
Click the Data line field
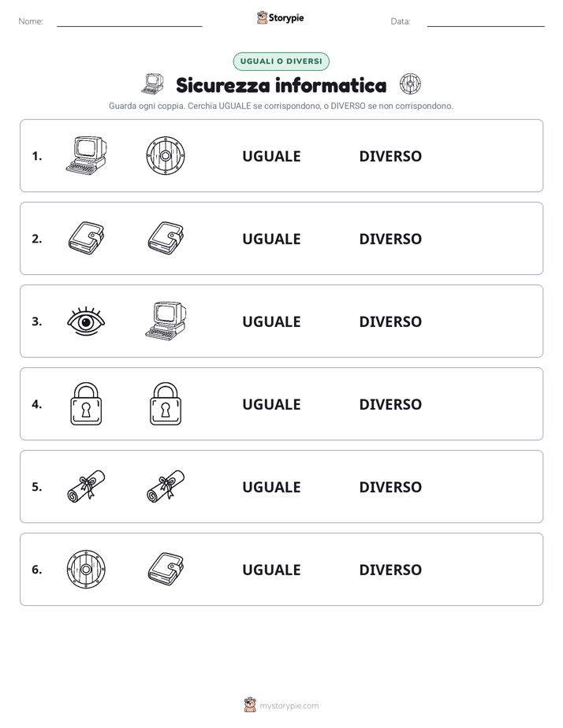(486, 22)
